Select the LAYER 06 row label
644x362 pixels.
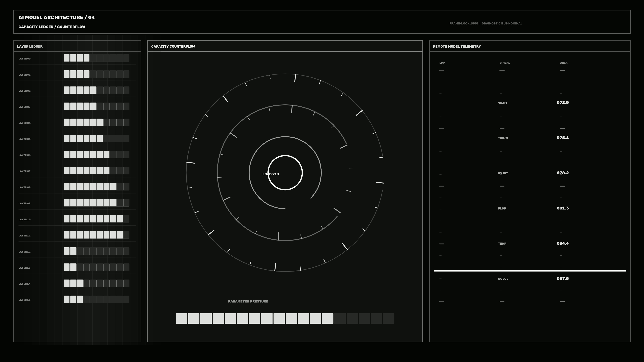click(24, 155)
